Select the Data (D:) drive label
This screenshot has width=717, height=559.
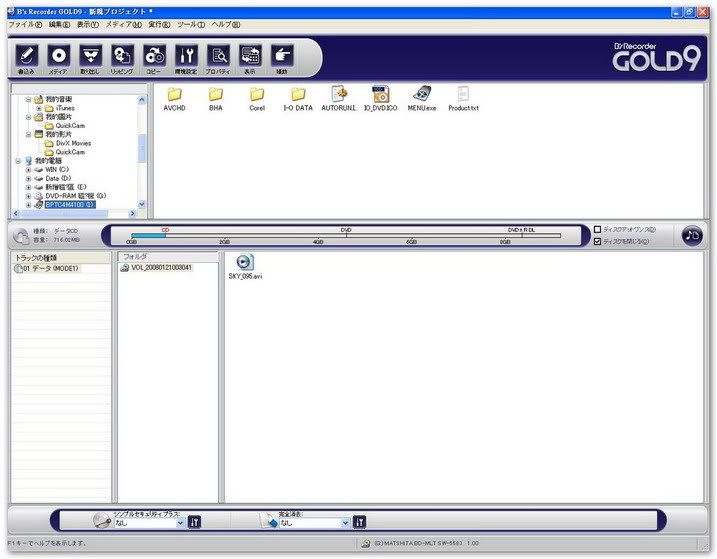[x=58, y=178]
